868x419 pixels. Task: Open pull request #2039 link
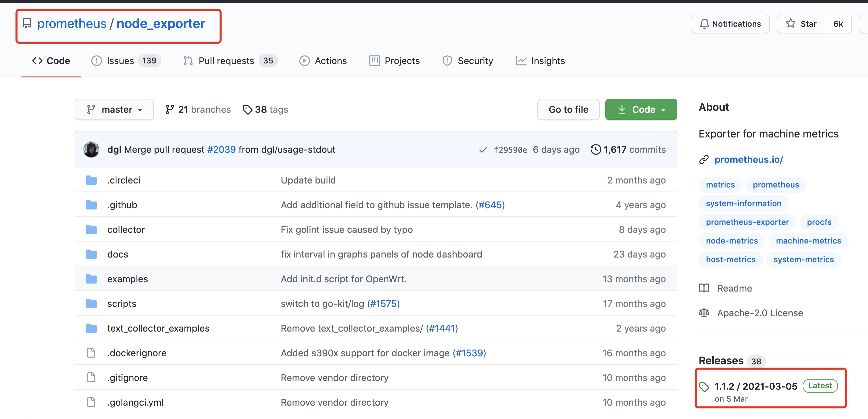(221, 149)
